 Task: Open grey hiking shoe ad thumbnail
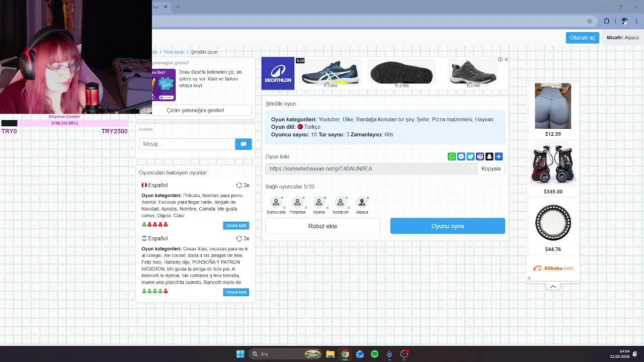[x=473, y=73]
